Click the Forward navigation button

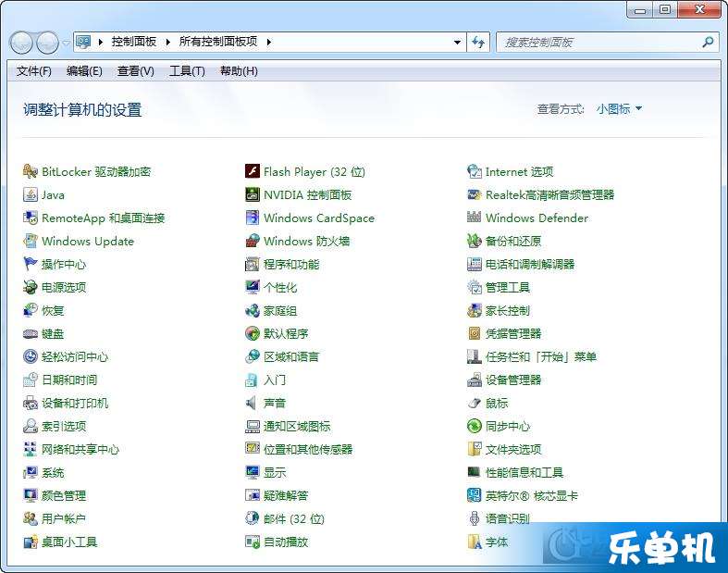click(47, 43)
